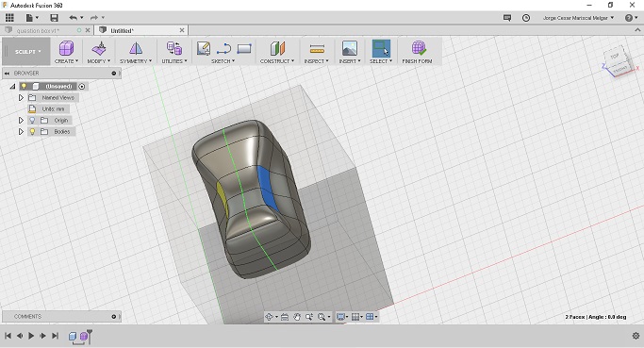Select the Insert image tool
This screenshot has height=348, width=644.
tap(350, 48)
